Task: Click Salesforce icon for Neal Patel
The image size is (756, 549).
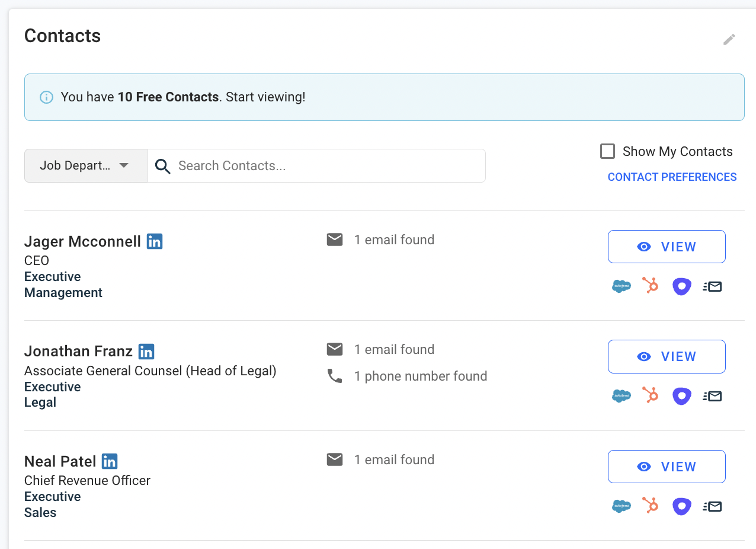Action: 621,506
